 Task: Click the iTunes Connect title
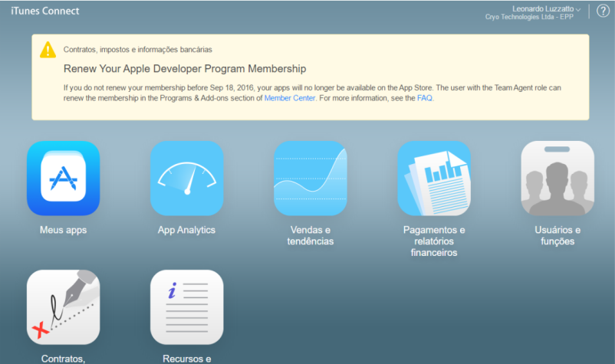44,11
